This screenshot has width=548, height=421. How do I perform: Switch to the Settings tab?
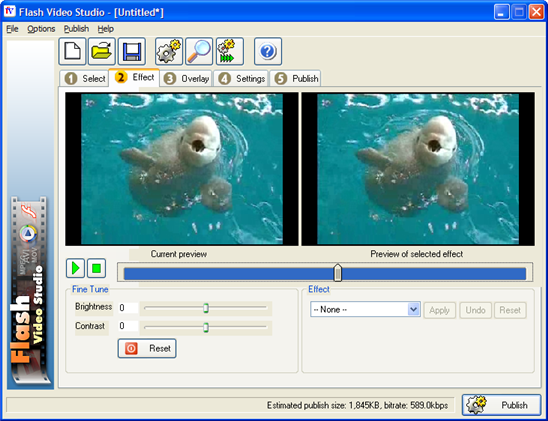coord(241,79)
